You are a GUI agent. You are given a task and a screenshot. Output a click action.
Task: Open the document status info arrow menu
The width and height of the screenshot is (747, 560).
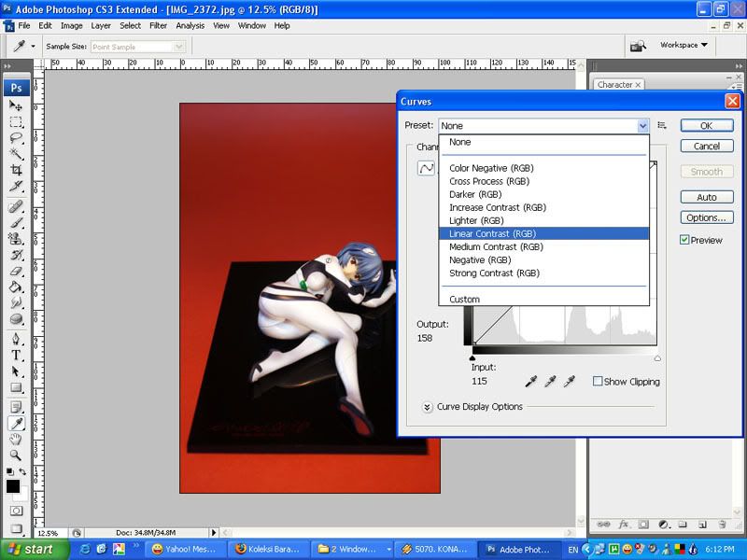coord(214,532)
